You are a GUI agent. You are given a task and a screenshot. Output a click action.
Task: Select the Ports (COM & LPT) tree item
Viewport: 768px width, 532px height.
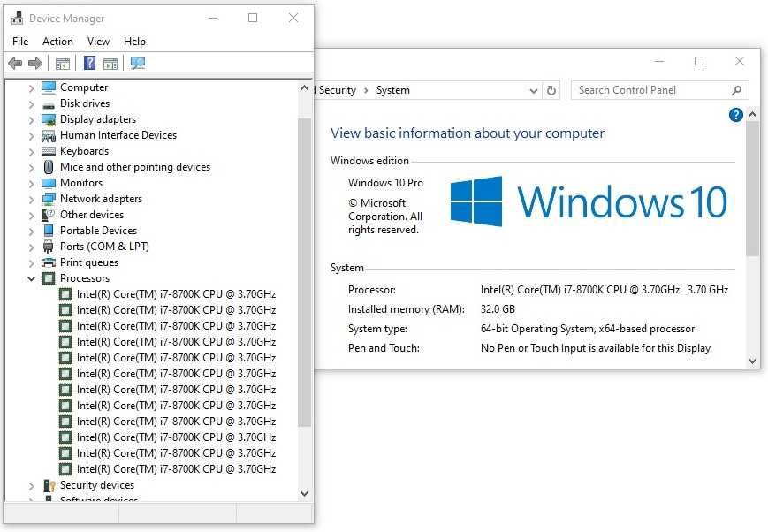click(104, 247)
